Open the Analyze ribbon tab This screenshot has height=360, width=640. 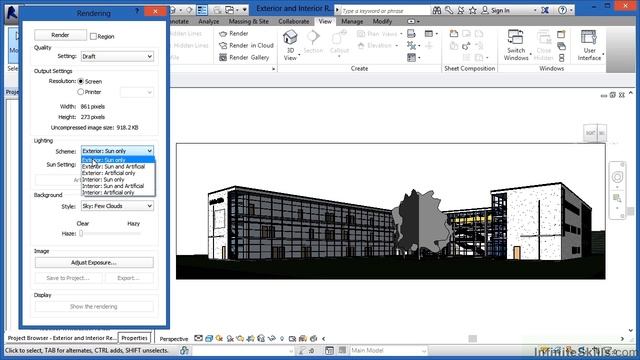[x=209, y=21]
